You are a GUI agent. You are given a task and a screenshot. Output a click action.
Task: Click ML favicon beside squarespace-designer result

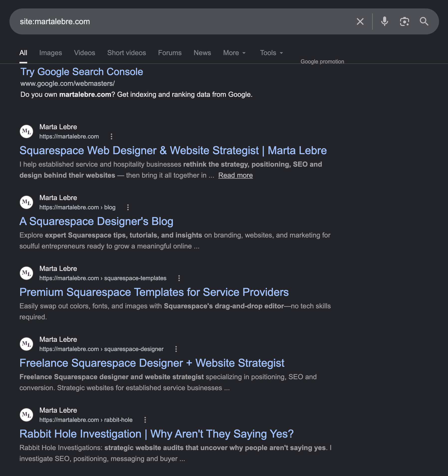pos(26,344)
